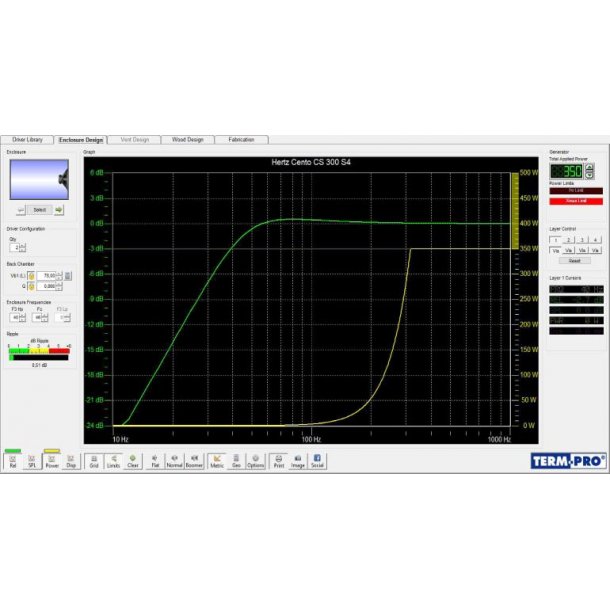Screen dimensions: 610x610
Task: Click the enclosure preview thumbnail
Action: [39, 179]
